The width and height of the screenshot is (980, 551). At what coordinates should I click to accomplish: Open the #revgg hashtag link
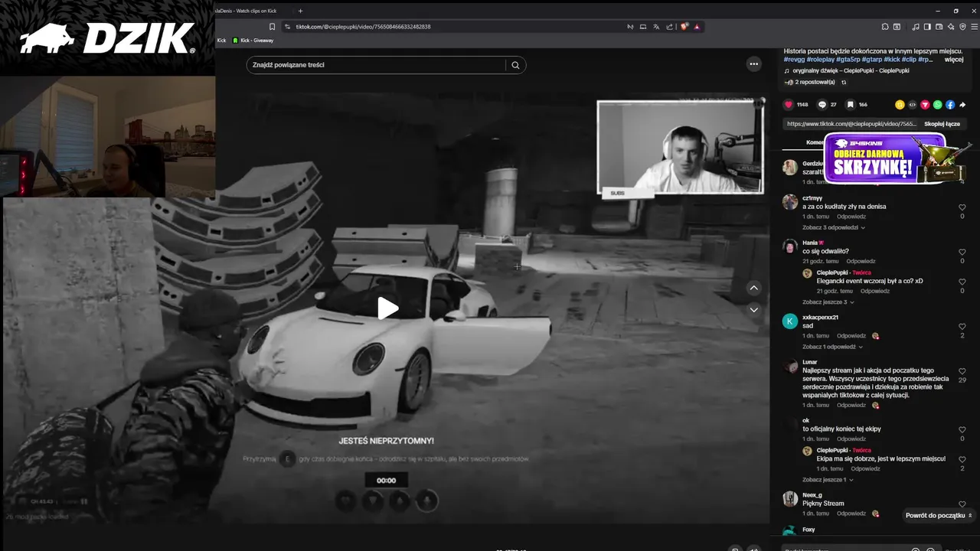pyautogui.click(x=794, y=59)
